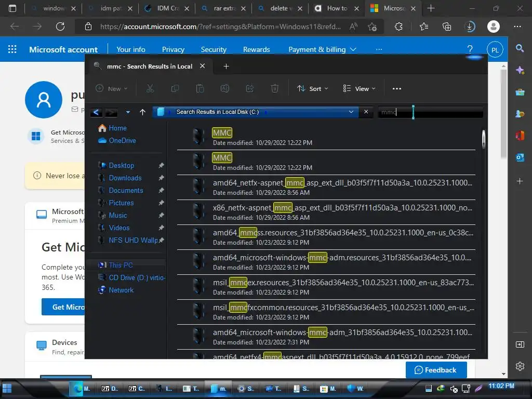Click the Cut icon in Explorer toolbar

(150, 88)
